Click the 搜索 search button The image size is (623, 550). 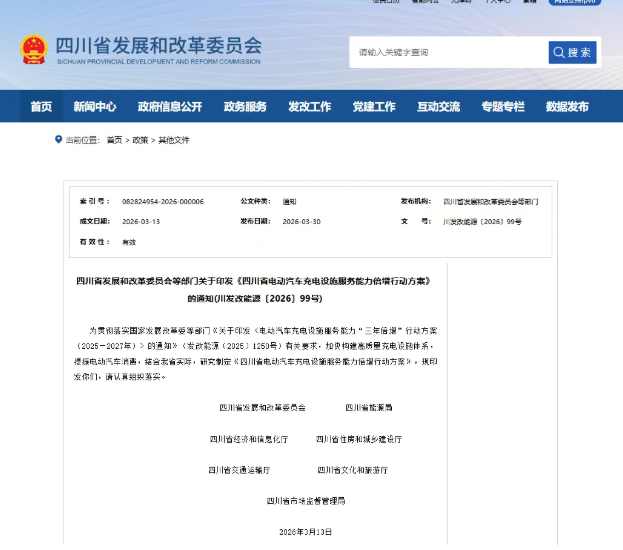[x=572, y=52]
